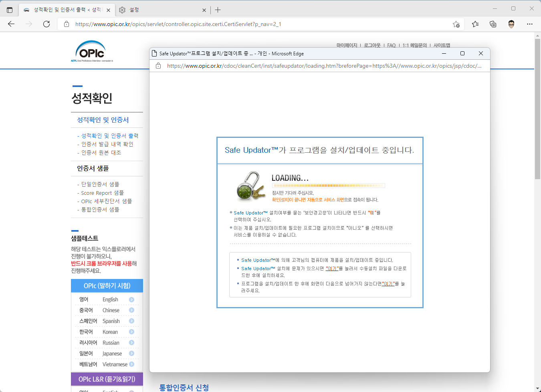This screenshot has height=392, width=541.
Task: Click the OPIc L&R (듣기&읽기) header
Action: pyautogui.click(x=107, y=379)
